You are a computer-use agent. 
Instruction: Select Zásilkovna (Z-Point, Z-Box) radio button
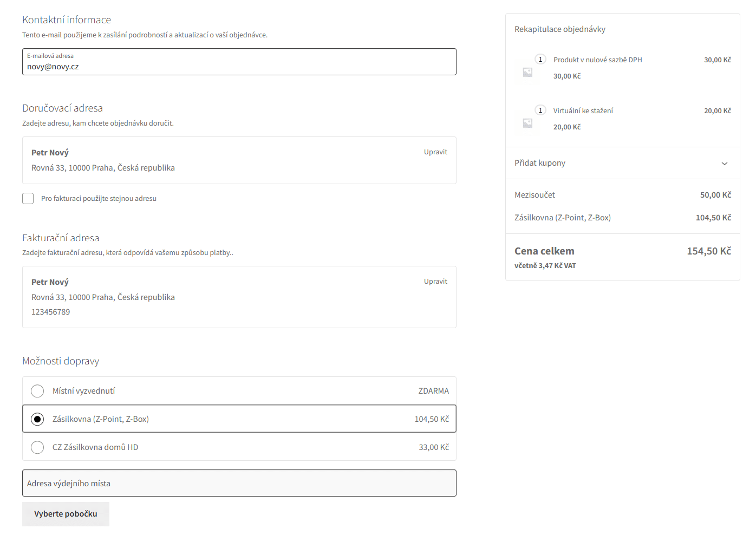[x=37, y=419]
